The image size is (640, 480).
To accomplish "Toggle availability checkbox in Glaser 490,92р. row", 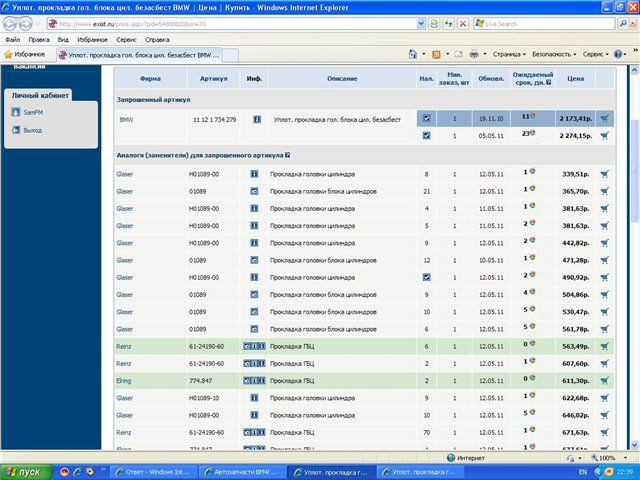I will click(x=426, y=277).
